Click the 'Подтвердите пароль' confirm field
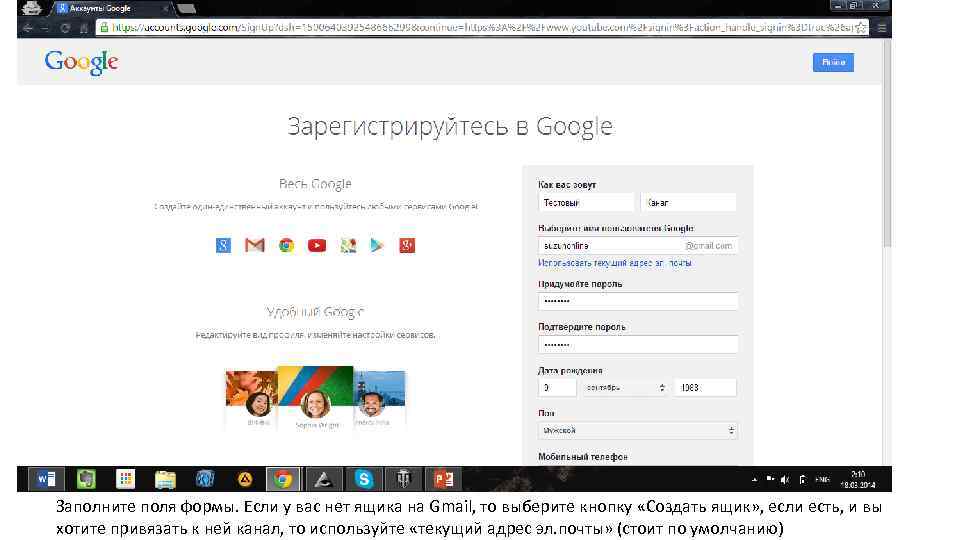 tap(638, 344)
